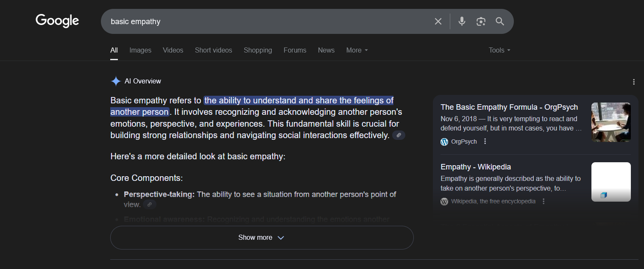644x269 pixels.
Task: Expand the overview with Show more
Action: [262, 238]
